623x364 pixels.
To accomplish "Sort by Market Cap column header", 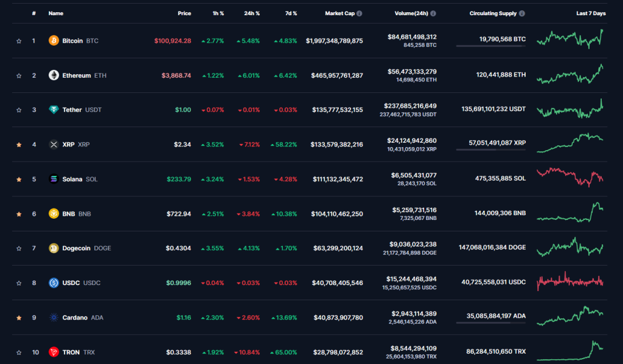I will (339, 13).
